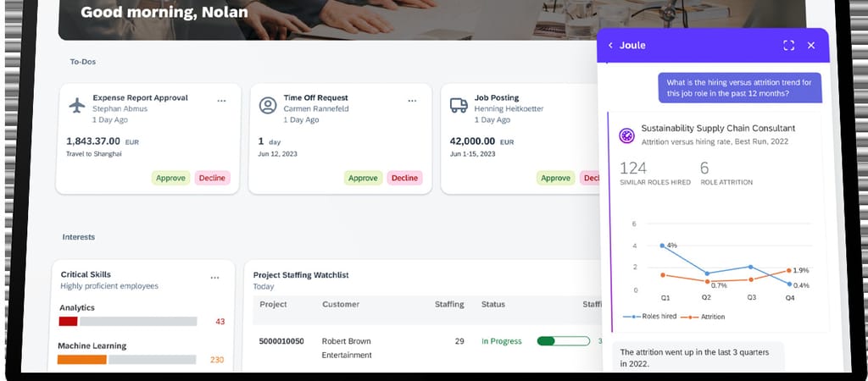The width and height of the screenshot is (868, 381).
Task: Click the Machine Learning orange skill bar
Action: click(x=82, y=360)
